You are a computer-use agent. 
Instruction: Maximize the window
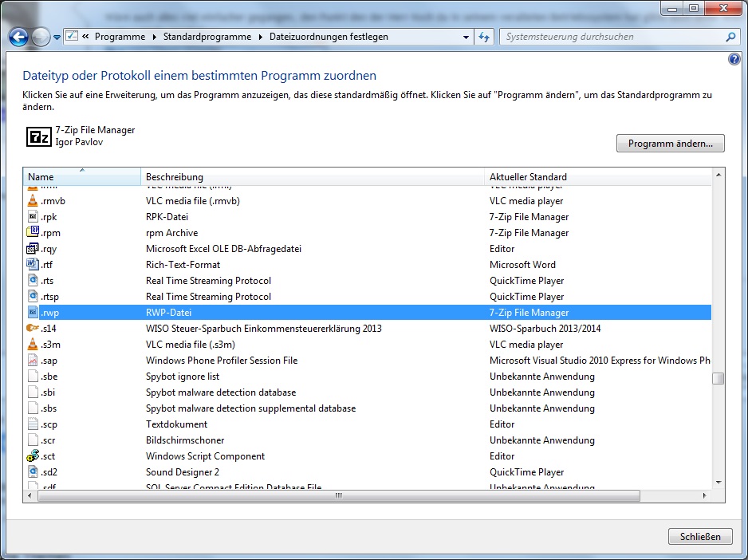click(694, 8)
